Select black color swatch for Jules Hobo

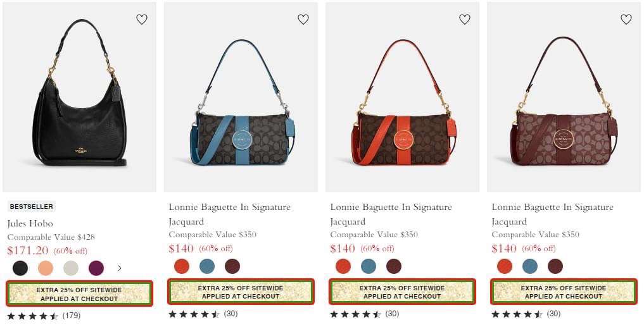(x=20, y=268)
